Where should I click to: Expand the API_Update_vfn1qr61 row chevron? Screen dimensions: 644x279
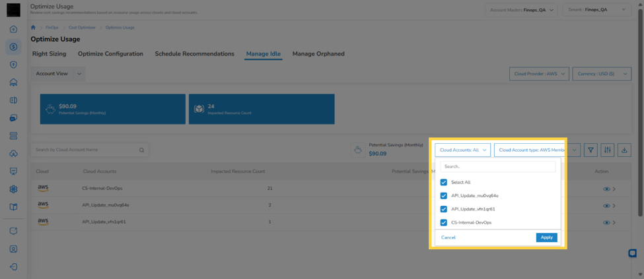[x=614, y=222]
